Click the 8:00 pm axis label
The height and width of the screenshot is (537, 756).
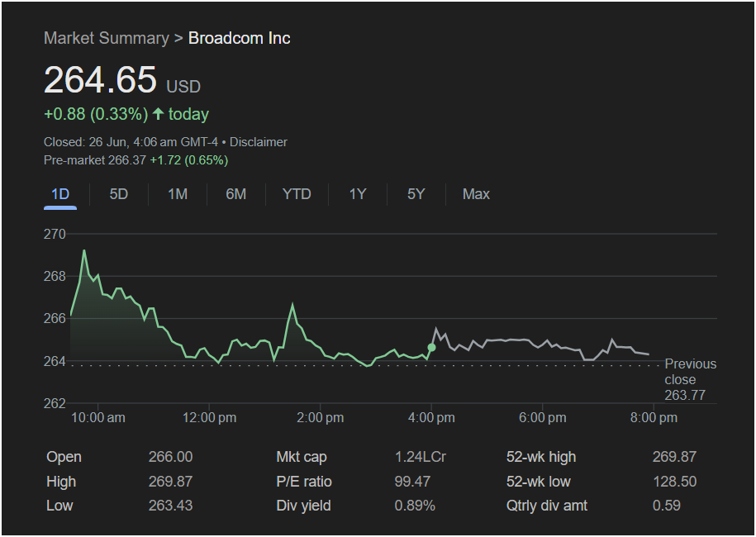[654, 417]
